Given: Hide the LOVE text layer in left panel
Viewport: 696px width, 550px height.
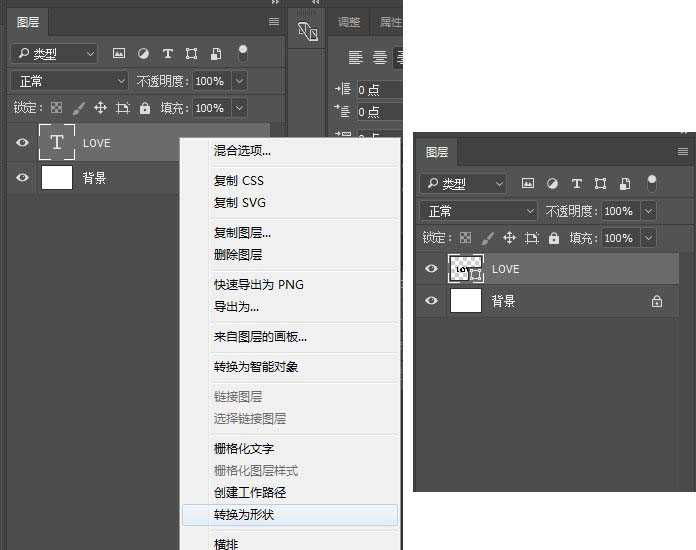Looking at the screenshot, I should (23, 143).
